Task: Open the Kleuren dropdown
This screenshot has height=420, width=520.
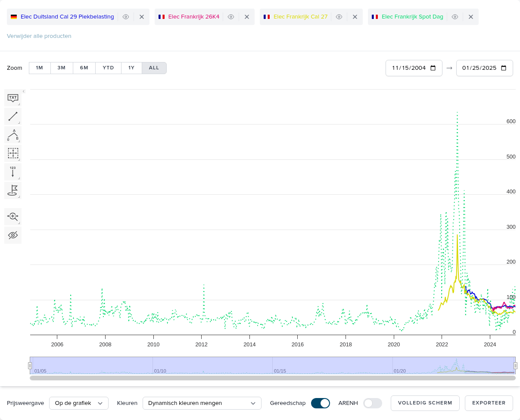Action: click(202, 403)
